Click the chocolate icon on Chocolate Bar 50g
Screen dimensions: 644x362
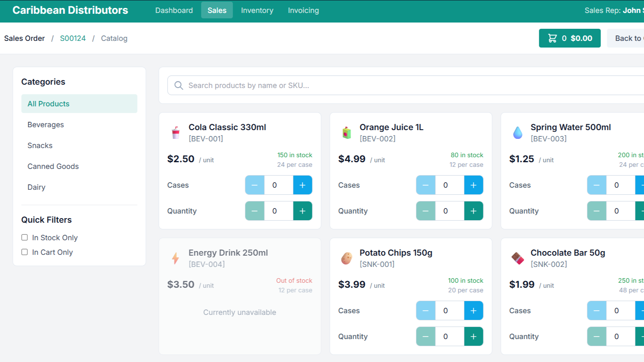pos(517,258)
